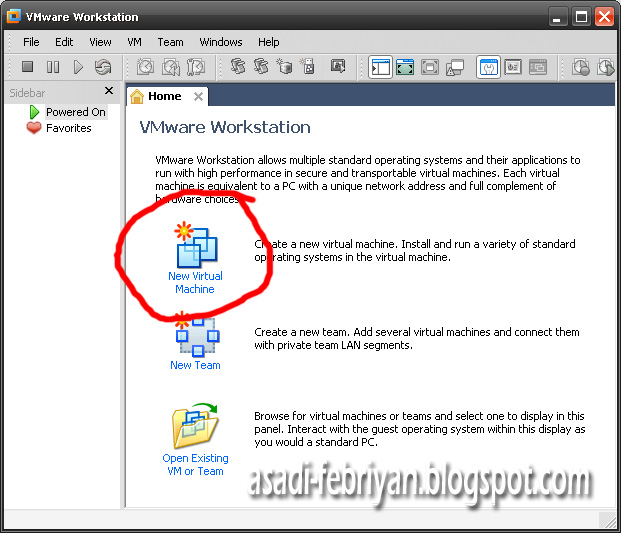621x533 pixels.
Task: Click the Reset toolbar button
Action: click(x=103, y=67)
